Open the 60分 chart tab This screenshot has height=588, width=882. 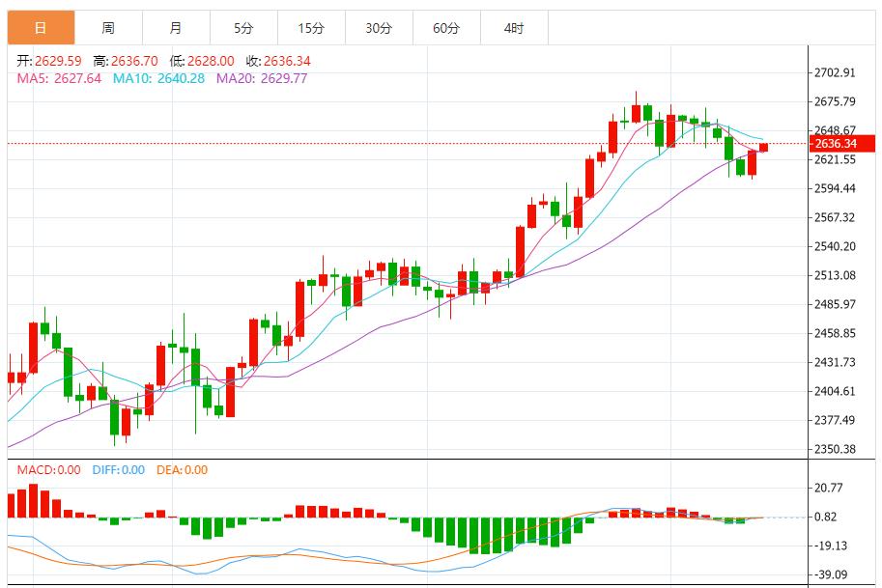point(446,28)
